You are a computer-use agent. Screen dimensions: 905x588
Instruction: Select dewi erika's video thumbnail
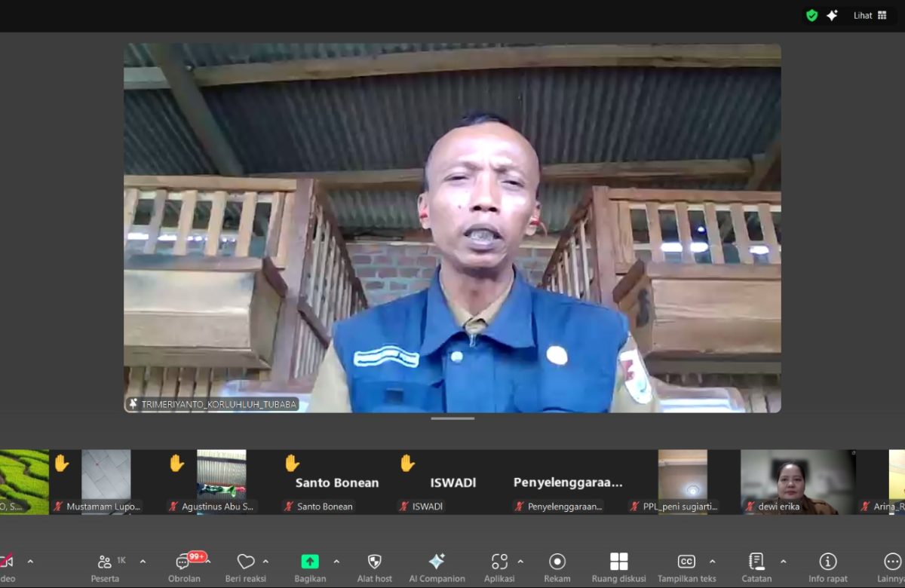tap(798, 481)
